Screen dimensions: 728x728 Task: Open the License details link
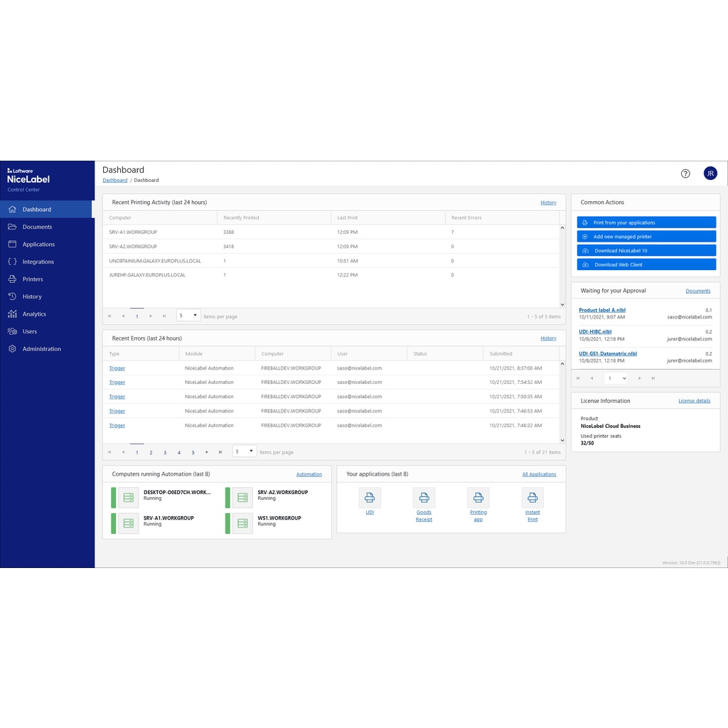[694, 401]
